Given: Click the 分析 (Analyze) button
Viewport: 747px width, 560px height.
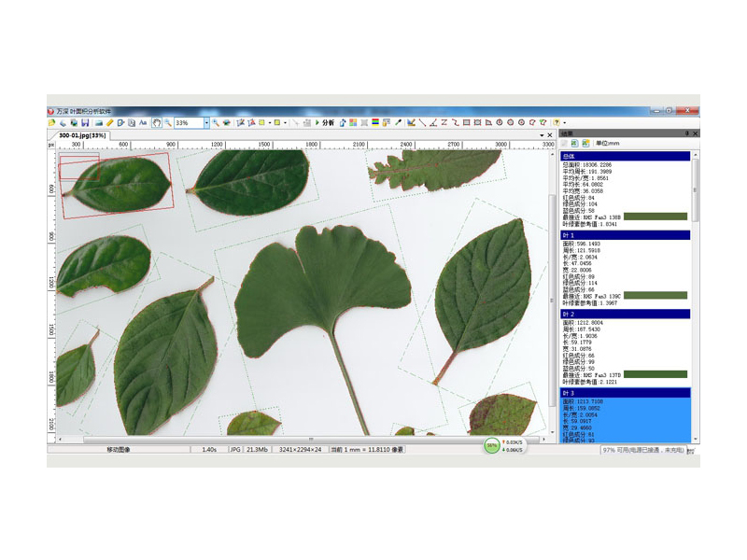Looking at the screenshot, I should pos(326,122).
